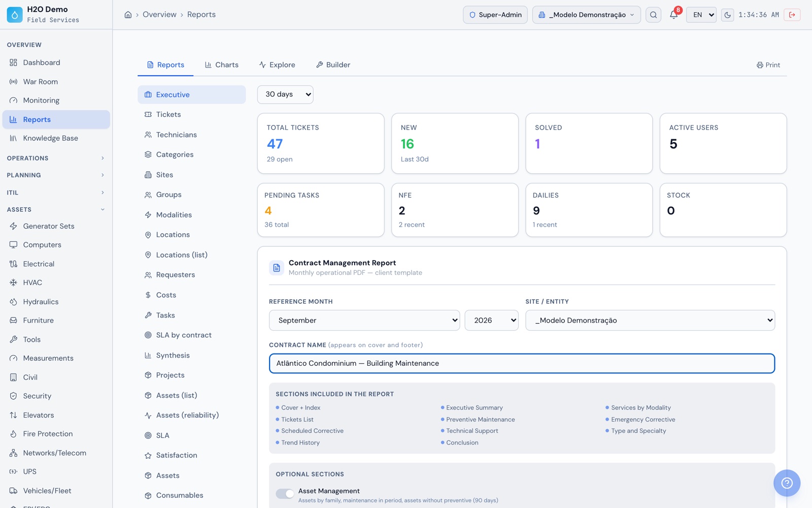The width and height of the screenshot is (812, 508).
Task: Open Generator Sets assets
Action: click(56, 226)
